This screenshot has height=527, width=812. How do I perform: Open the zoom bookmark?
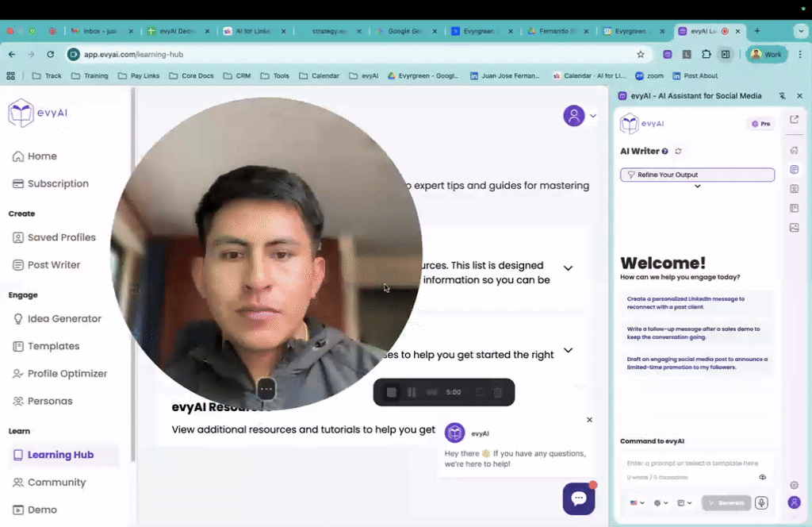click(x=649, y=75)
